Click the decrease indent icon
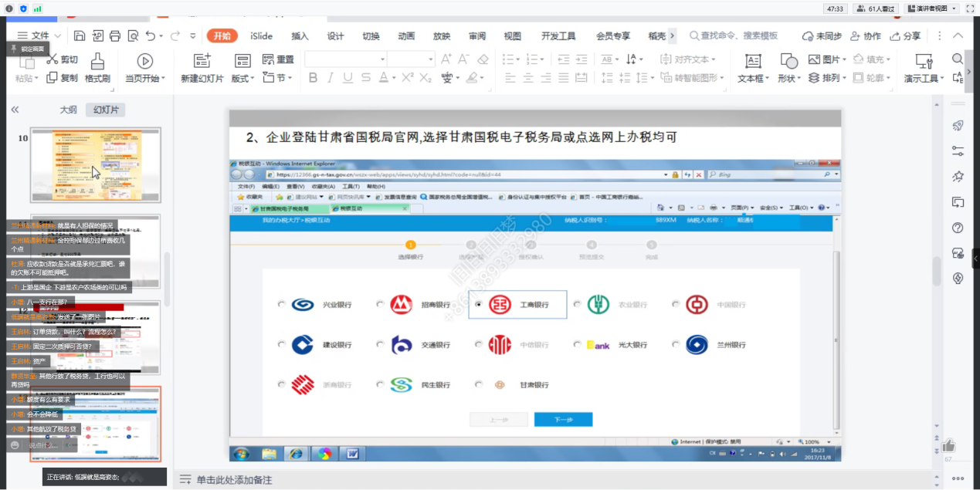This screenshot has width=980, height=490. [562, 59]
